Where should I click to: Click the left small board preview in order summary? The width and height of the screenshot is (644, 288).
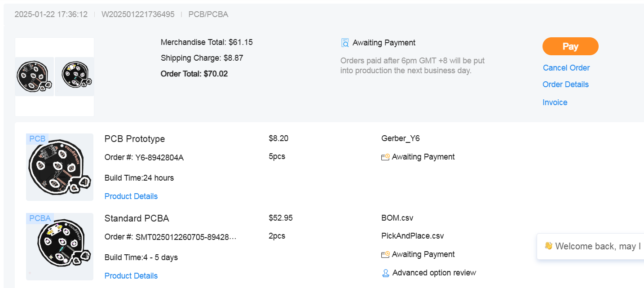click(x=34, y=76)
